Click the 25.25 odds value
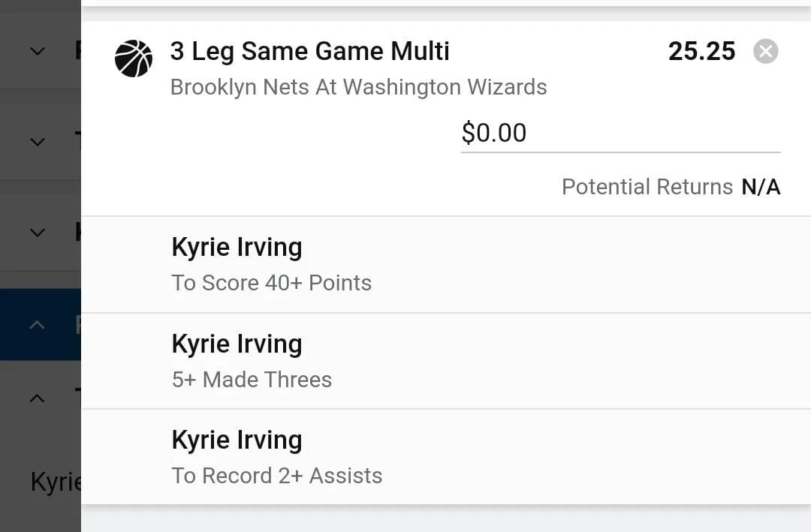The height and width of the screenshot is (532, 811). coord(701,51)
